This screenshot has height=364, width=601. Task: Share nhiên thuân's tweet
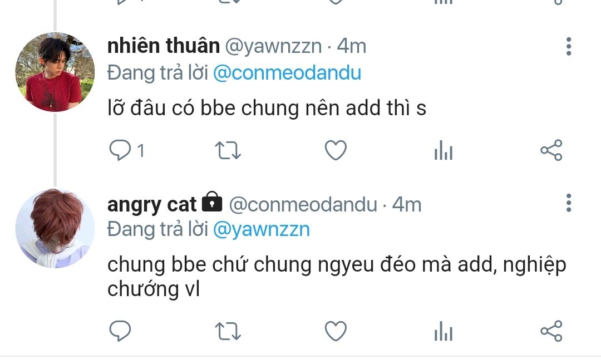pyautogui.click(x=551, y=150)
